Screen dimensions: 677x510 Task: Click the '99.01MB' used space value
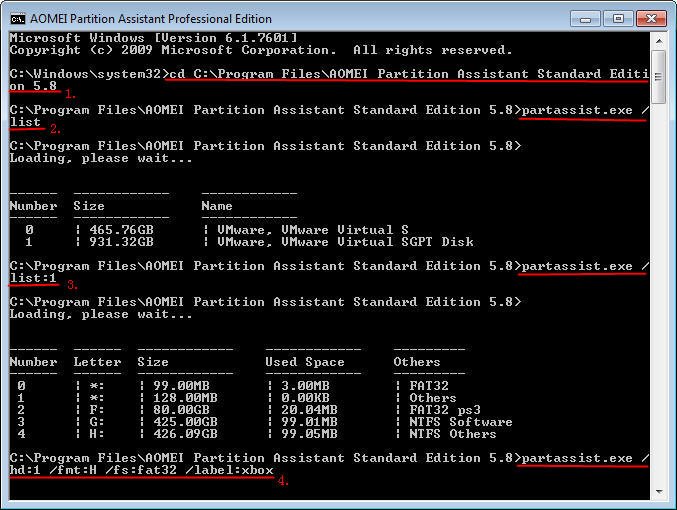click(309, 422)
